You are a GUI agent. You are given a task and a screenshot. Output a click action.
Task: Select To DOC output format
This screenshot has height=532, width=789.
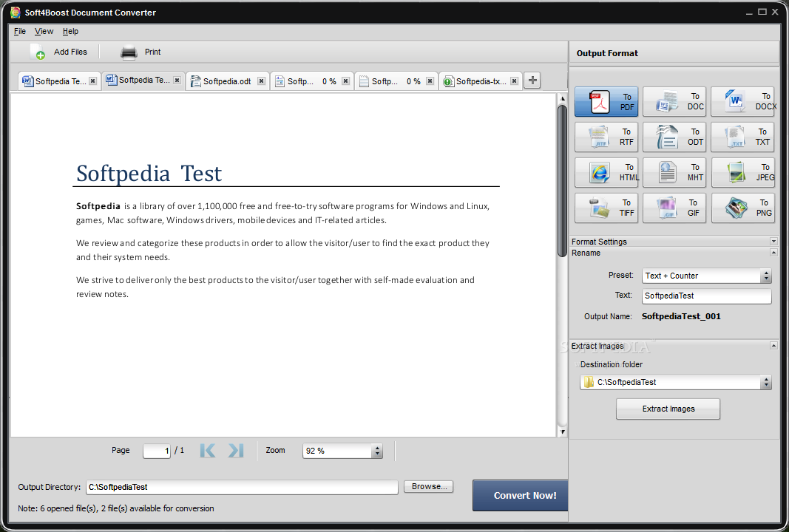coord(675,101)
